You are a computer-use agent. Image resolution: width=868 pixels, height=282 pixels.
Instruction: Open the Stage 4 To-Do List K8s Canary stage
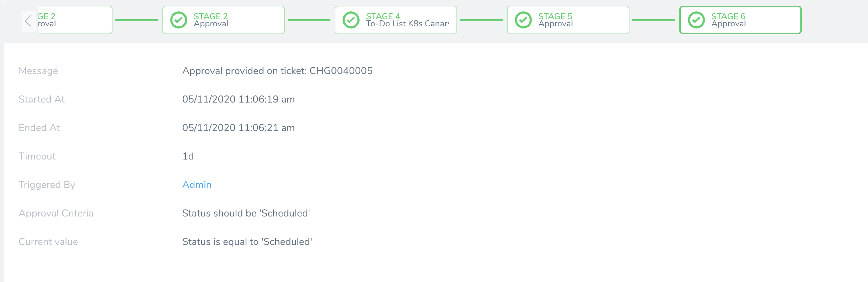tap(396, 20)
